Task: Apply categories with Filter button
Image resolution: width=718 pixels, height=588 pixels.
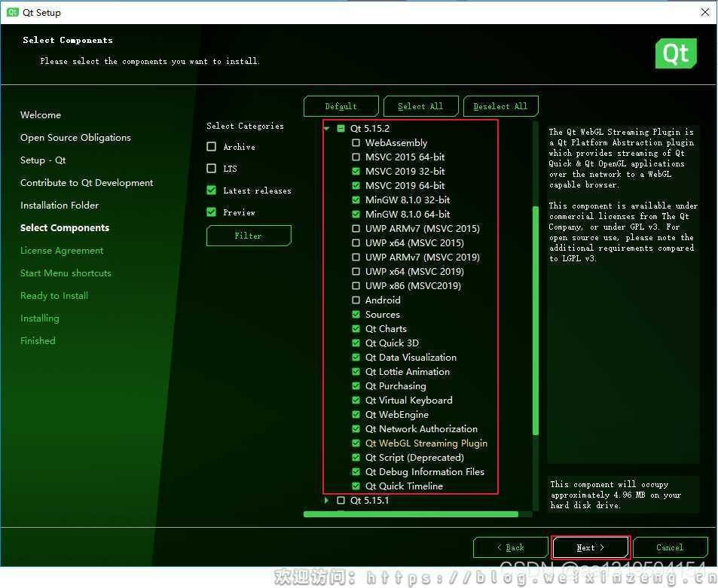Action: pos(249,236)
